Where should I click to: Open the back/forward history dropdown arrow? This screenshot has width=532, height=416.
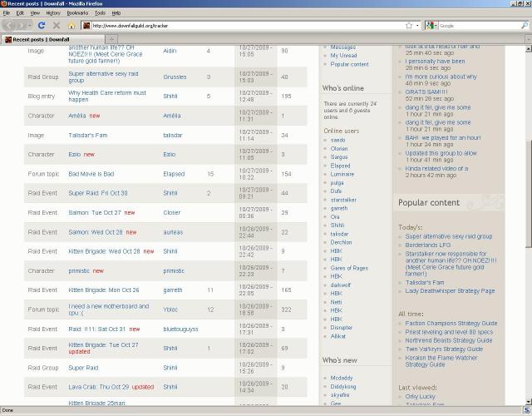coord(30,26)
